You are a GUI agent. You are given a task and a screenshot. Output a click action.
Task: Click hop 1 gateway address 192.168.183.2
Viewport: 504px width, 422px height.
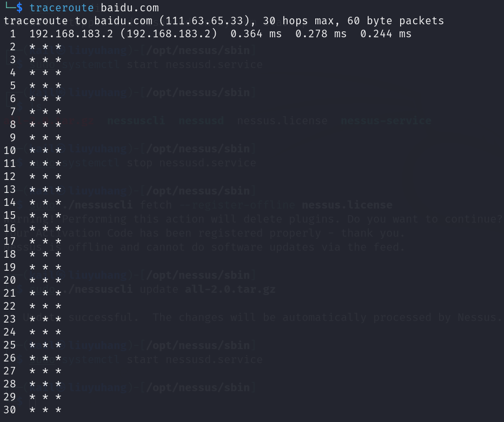(x=71, y=34)
